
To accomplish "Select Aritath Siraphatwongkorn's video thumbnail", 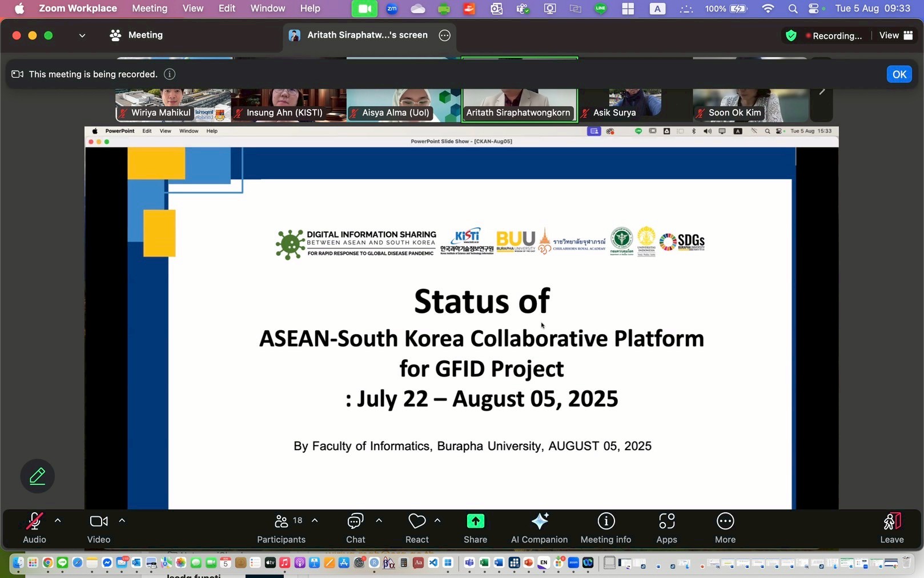I will pyautogui.click(x=520, y=105).
